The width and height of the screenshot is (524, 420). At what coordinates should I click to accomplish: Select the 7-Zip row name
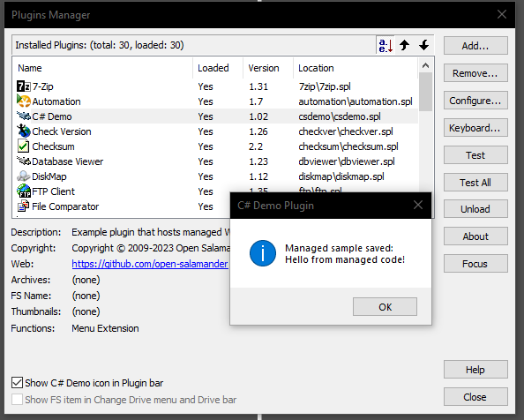(42, 86)
